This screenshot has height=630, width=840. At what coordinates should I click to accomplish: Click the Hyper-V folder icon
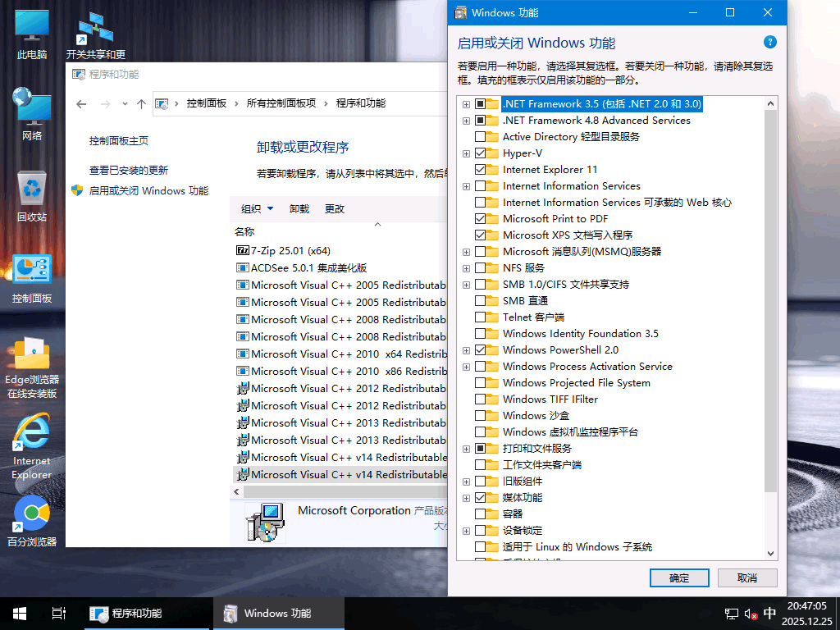tap(492, 153)
